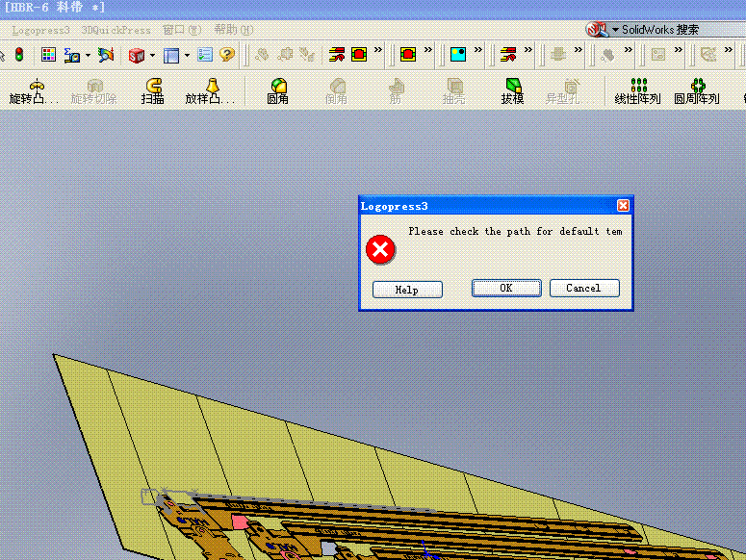Screen dimensions: 746x560
Task: Click Cancel in the Logopress3 dialog
Action: [x=584, y=288]
